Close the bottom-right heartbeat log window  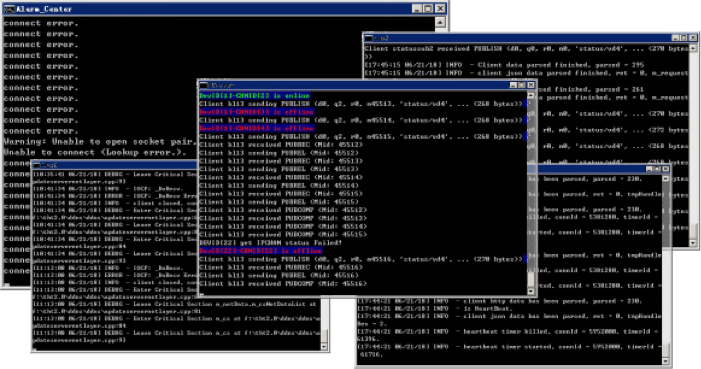[666, 169]
